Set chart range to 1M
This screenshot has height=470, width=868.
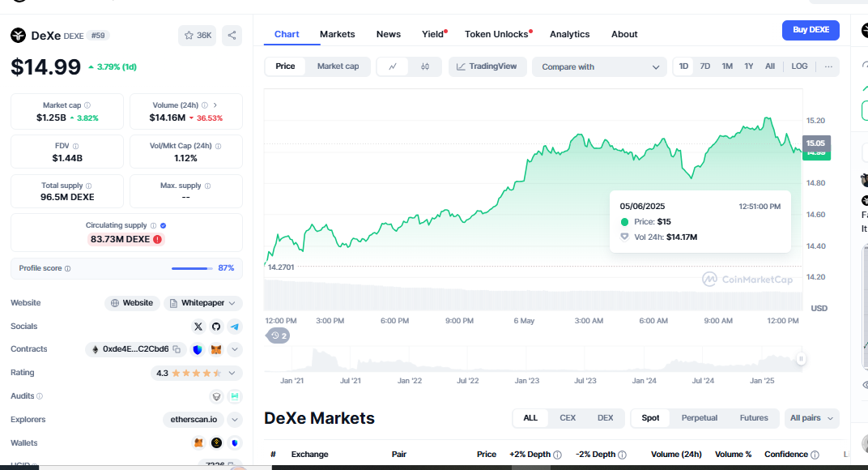tap(727, 66)
